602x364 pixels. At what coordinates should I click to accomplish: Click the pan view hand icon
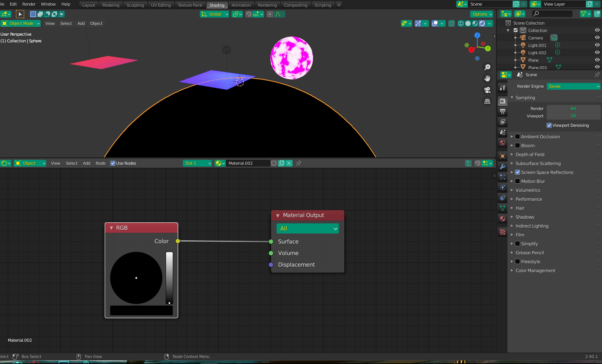coord(487,78)
